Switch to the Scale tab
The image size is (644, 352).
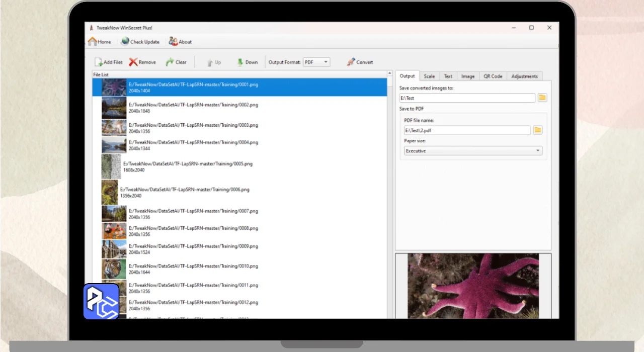click(x=429, y=76)
